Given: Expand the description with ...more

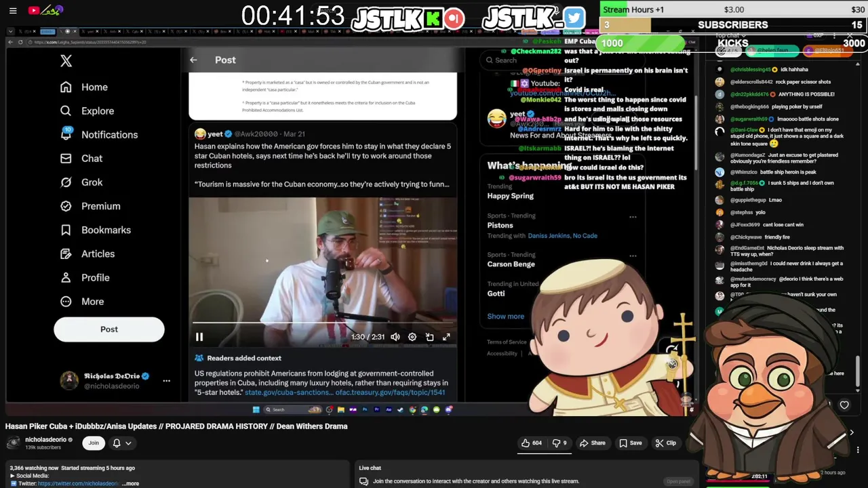Looking at the screenshot, I should 132,484.
